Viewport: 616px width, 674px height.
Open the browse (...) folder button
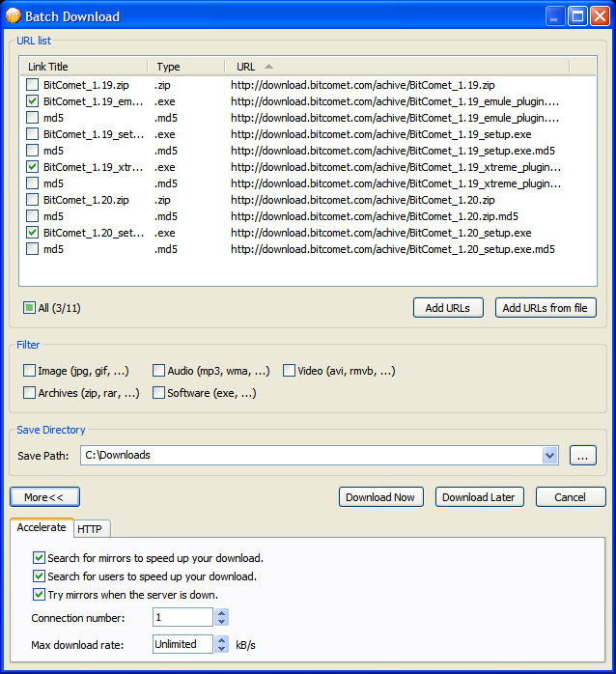pos(583,455)
